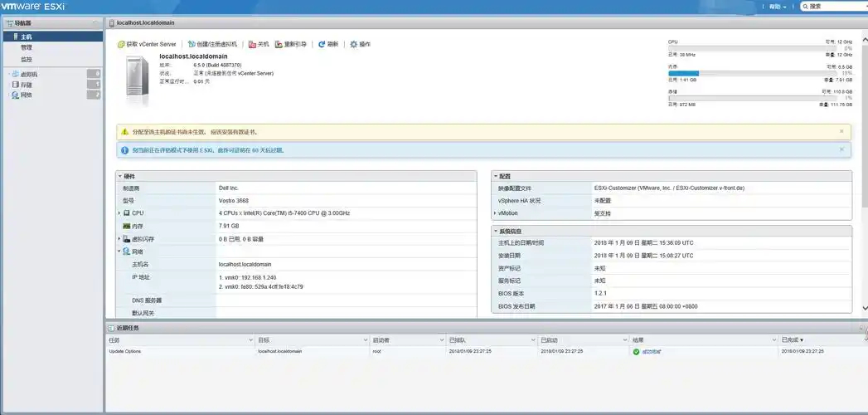This screenshot has width=868, height=415.
Task: Click the 虚拟机 icon in navigator
Action: coord(16,74)
